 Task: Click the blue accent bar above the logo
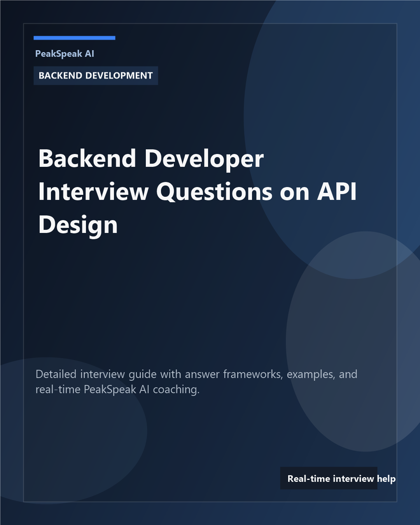point(74,38)
